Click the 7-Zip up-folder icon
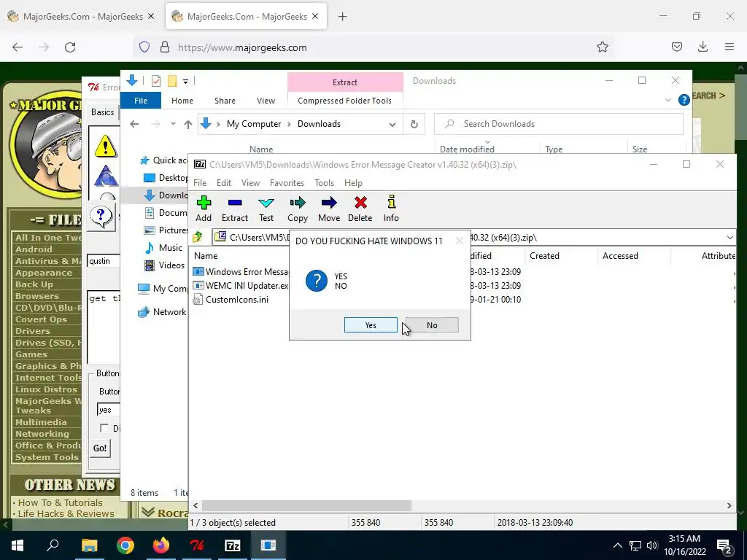 (x=198, y=237)
